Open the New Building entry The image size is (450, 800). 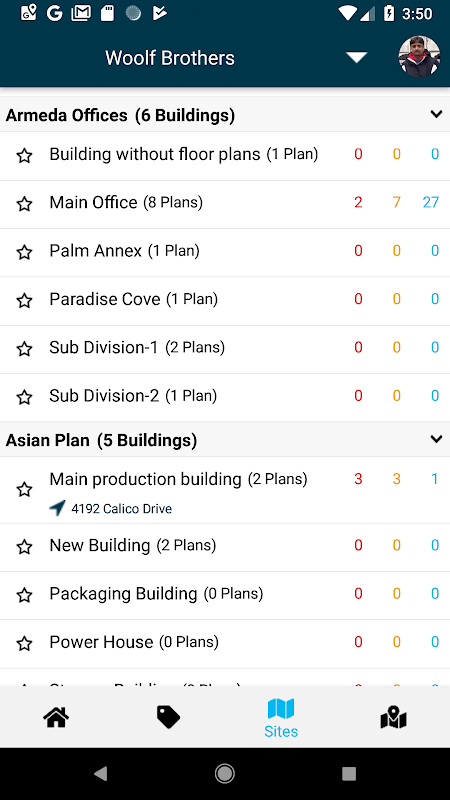click(225, 547)
